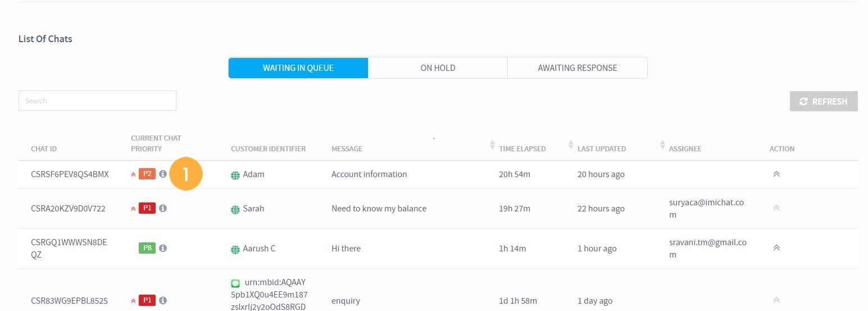Click assignee suryaca@imichat.com

pos(706,209)
